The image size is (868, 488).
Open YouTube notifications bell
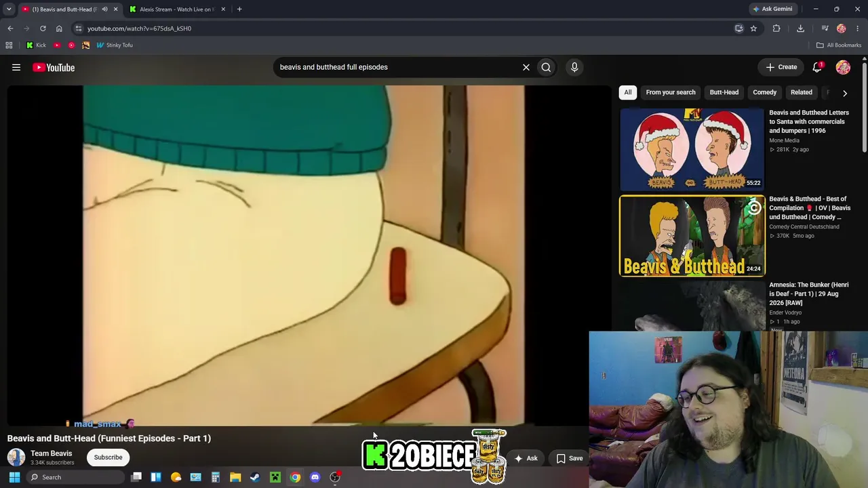click(x=817, y=67)
